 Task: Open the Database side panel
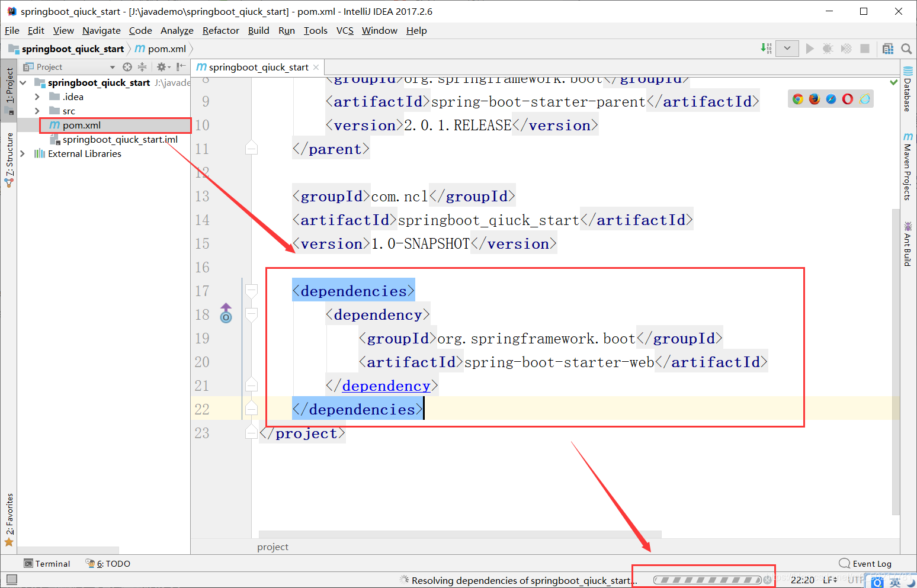(x=908, y=89)
